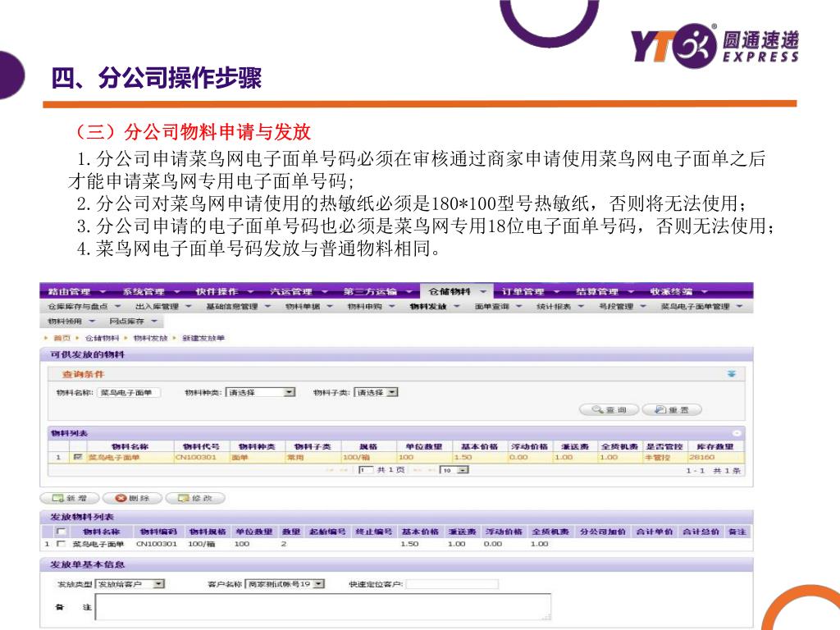Click the 100/箱 cell in 物料列表
This screenshot has width=840, height=630.
[356, 457]
